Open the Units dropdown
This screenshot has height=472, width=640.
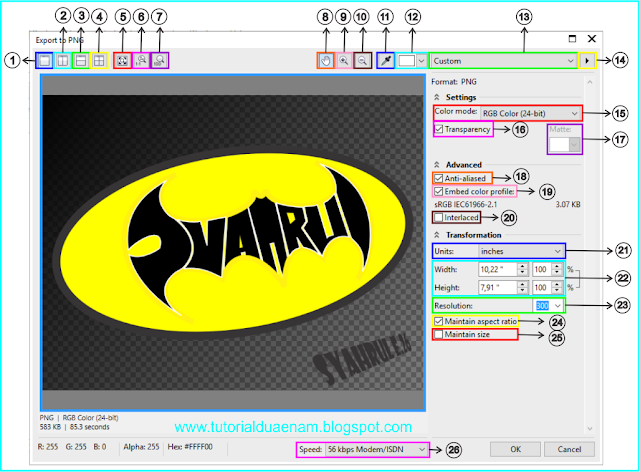point(521,251)
